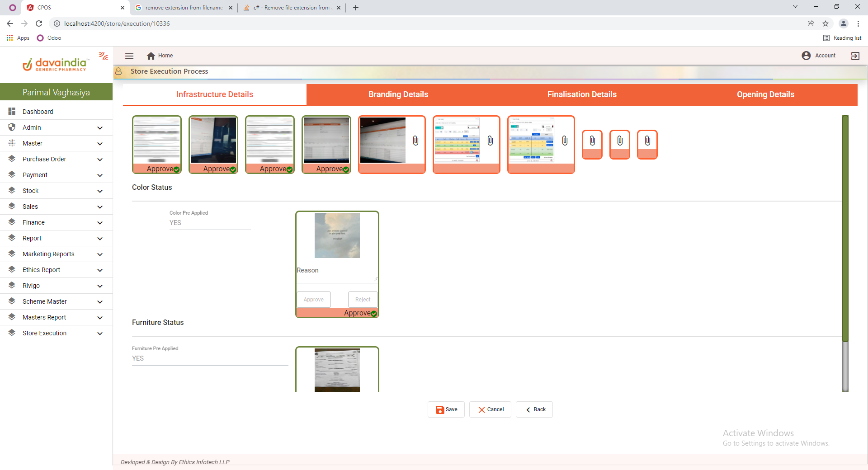868x470 pixels.
Task: Click the vertical green scrollbar
Action: tap(845, 226)
